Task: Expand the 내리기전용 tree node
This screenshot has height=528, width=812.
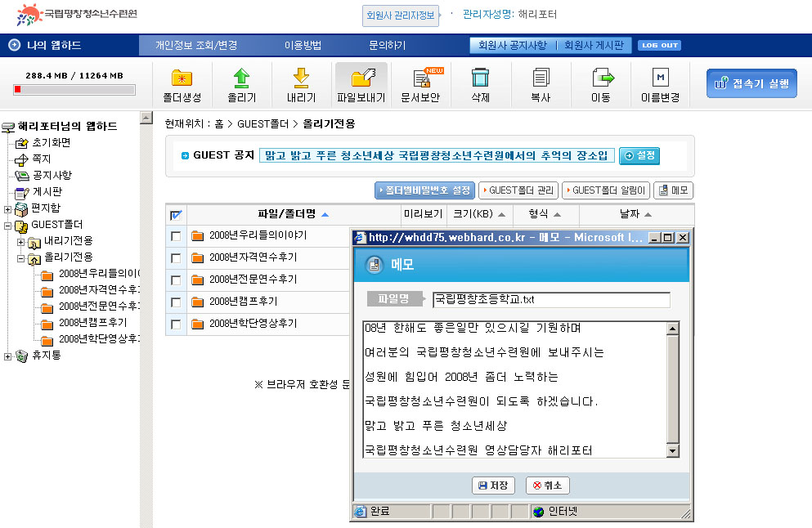Action: 20,242
